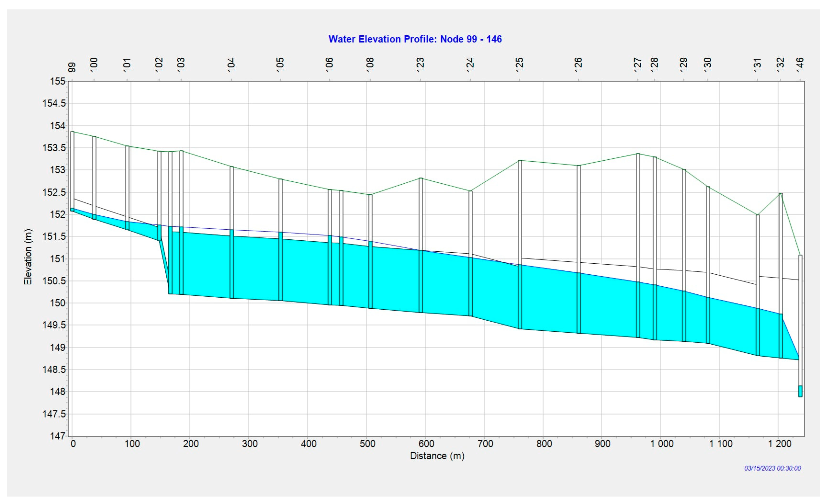Click node label 108 on top axis

tap(370, 64)
